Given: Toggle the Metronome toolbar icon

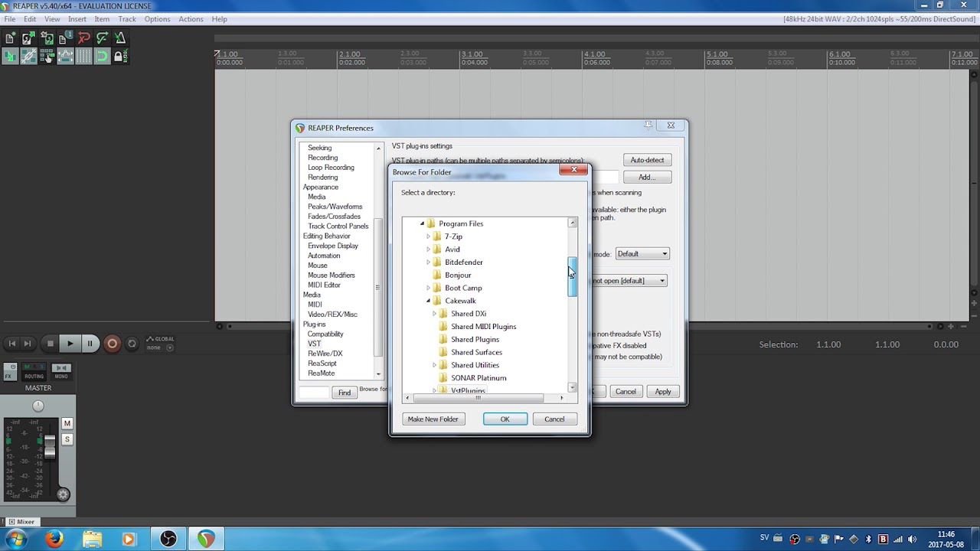Looking at the screenshot, I should click(x=120, y=38).
